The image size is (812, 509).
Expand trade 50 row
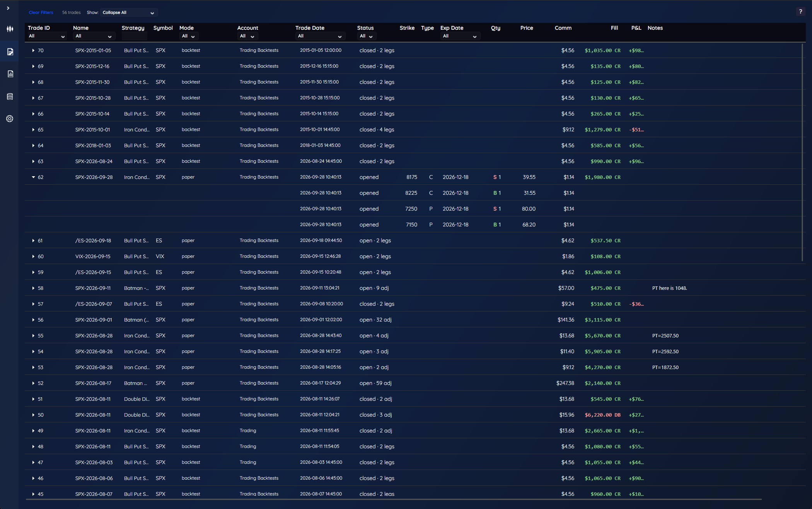click(33, 415)
